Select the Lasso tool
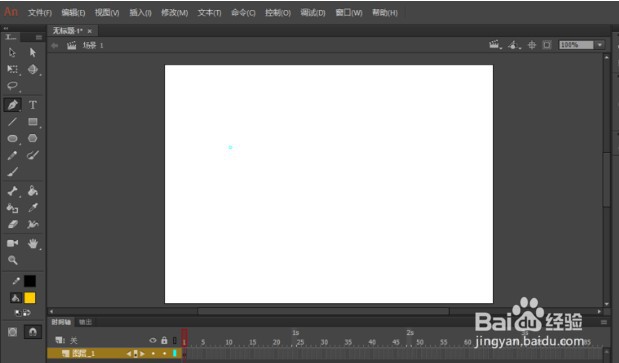619x363 pixels. coord(12,86)
